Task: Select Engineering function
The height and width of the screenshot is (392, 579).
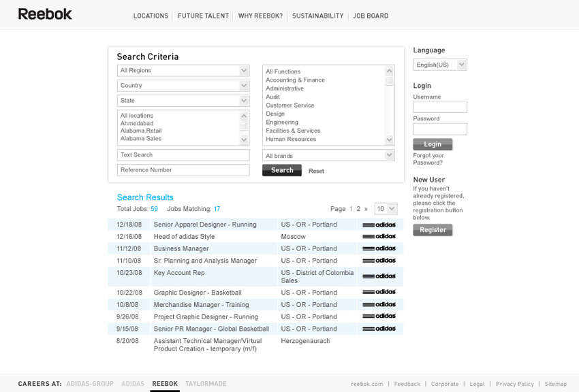Action: click(282, 122)
